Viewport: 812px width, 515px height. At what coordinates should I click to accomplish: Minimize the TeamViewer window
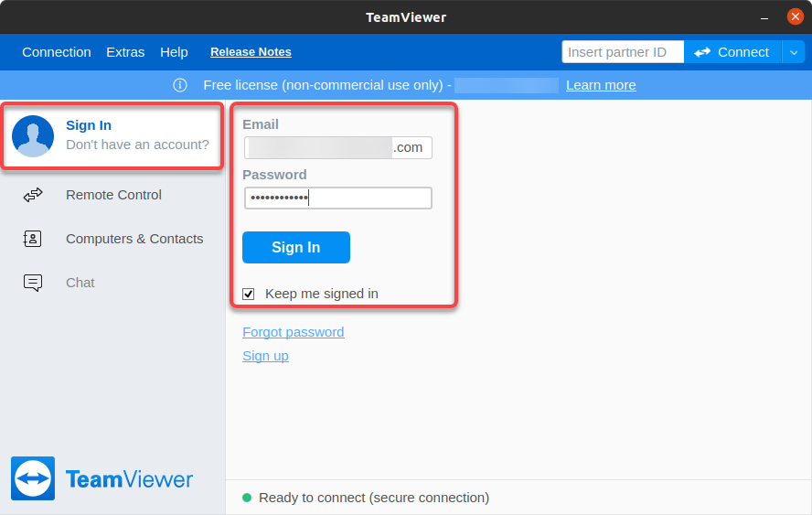tap(764, 17)
